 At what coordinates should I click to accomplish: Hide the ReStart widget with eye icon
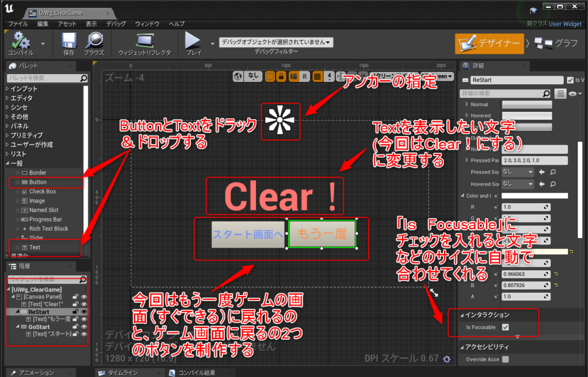click(84, 312)
